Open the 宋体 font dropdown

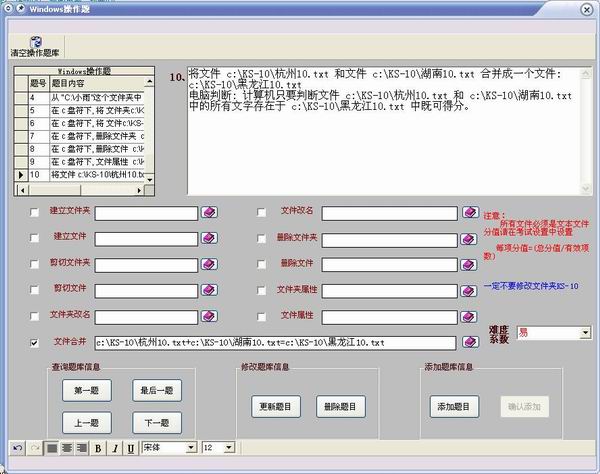tap(191, 448)
